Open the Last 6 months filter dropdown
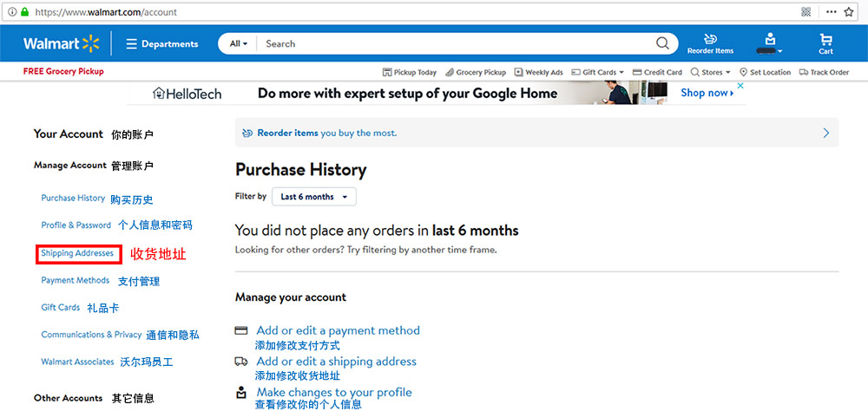The image size is (868, 411). point(314,197)
